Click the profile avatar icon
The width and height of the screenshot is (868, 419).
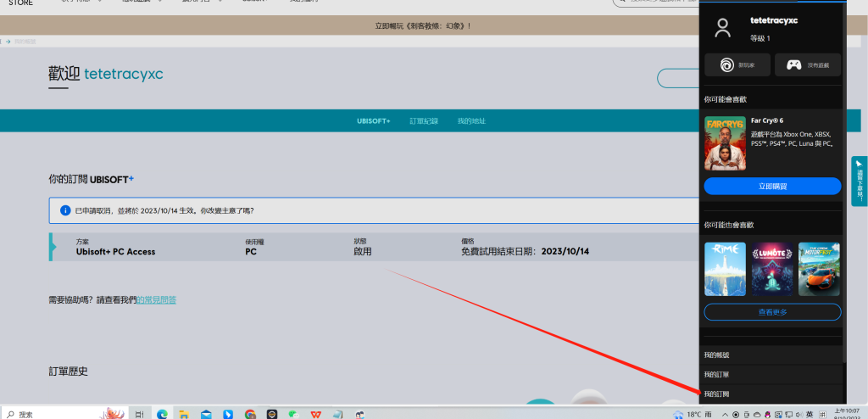coord(722,28)
